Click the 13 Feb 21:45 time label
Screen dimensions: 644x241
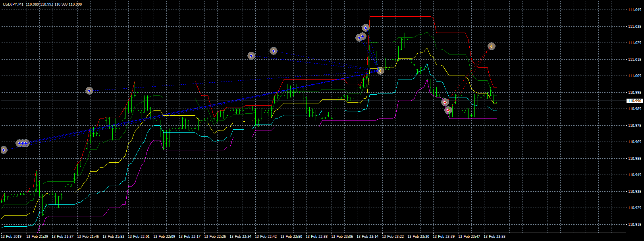88,237
